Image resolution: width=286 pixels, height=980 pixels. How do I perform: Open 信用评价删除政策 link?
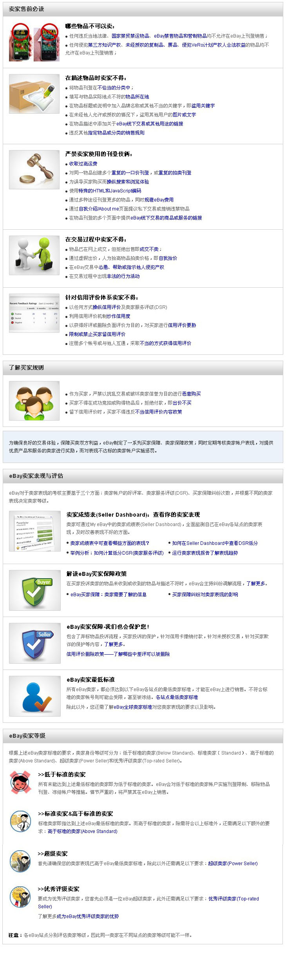point(118,654)
